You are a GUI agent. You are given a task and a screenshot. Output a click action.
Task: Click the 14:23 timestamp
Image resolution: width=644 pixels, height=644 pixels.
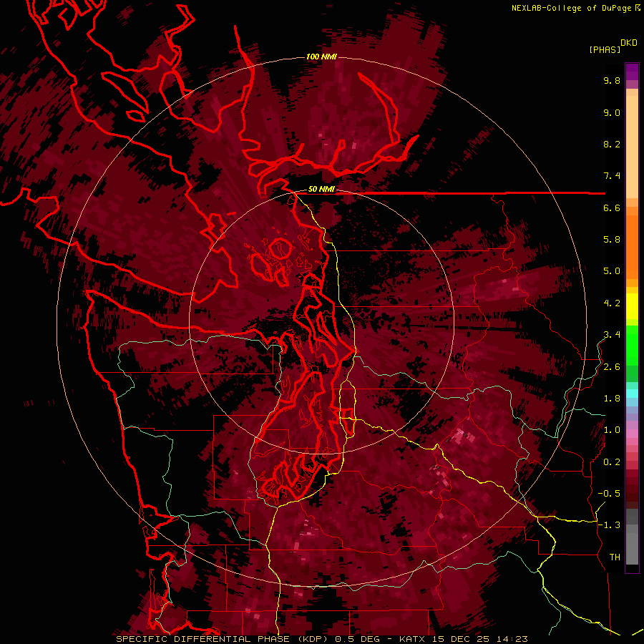click(512, 639)
